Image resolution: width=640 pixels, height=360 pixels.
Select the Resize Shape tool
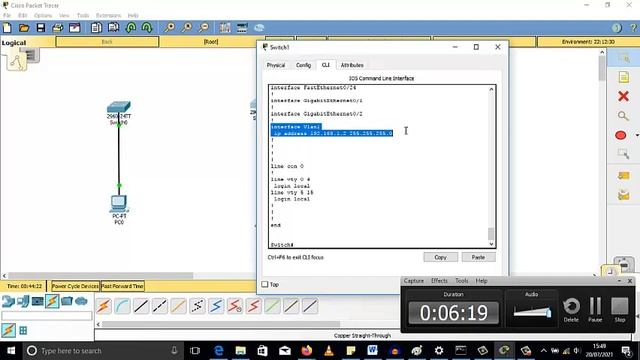[623, 154]
